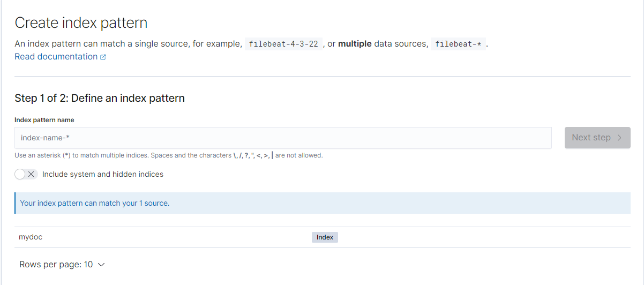This screenshot has width=644, height=285.
Task: Click the Create index pattern page heading
Action: click(x=81, y=22)
